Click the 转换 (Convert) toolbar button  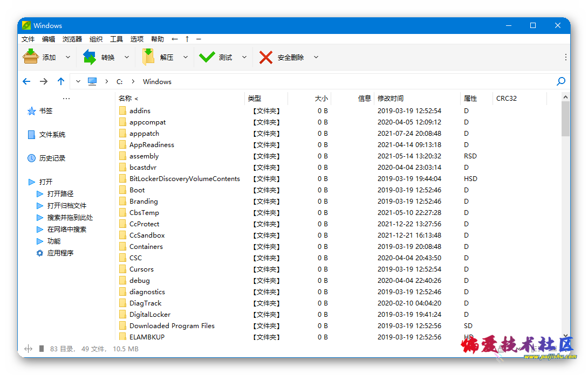(98, 57)
